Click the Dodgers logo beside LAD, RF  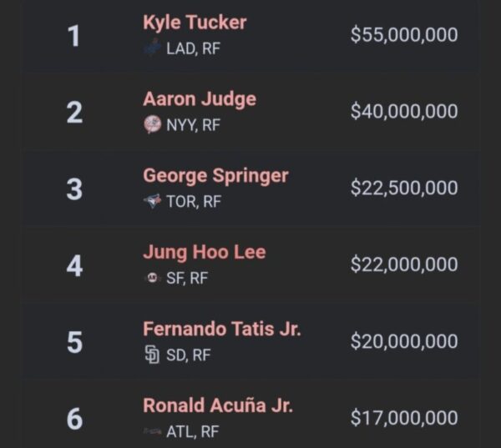[152, 48]
